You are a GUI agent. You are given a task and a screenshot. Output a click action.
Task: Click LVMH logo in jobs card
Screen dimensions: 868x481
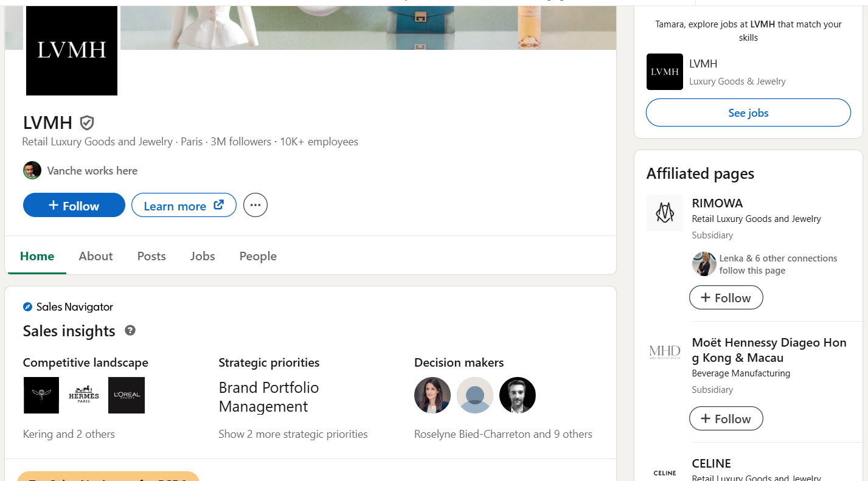tap(665, 72)
